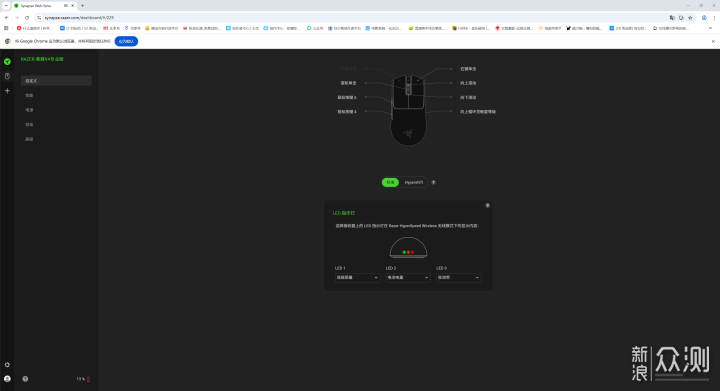
Task: Assign the 滚轮单击 scroll click button
Action: (x=348, y=83)
